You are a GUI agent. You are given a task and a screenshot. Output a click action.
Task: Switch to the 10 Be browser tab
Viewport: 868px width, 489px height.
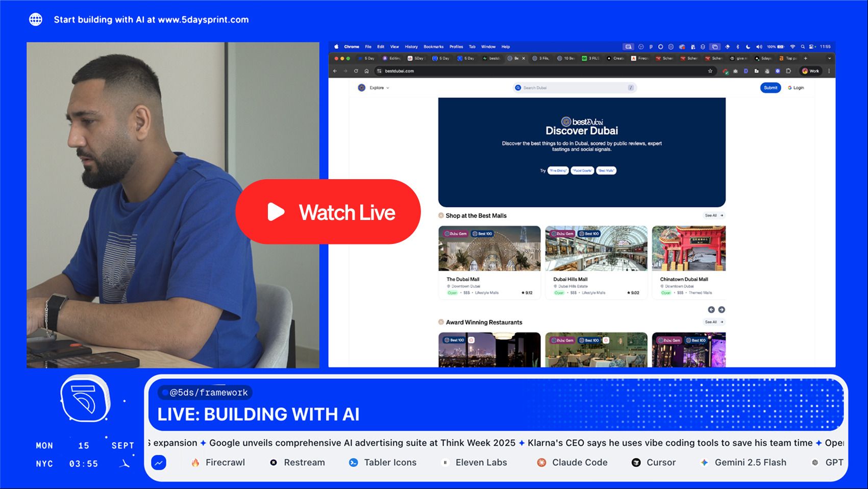pos(566,58)
